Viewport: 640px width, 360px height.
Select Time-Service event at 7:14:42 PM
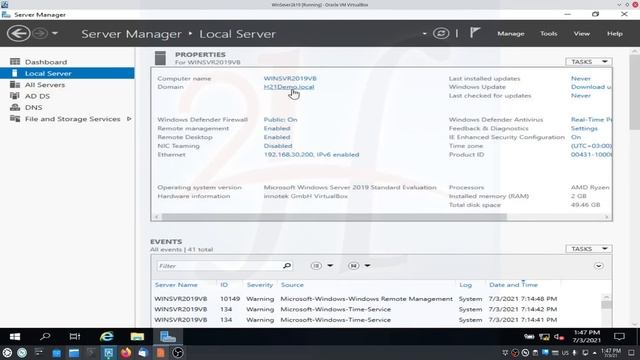pos(376,309)
